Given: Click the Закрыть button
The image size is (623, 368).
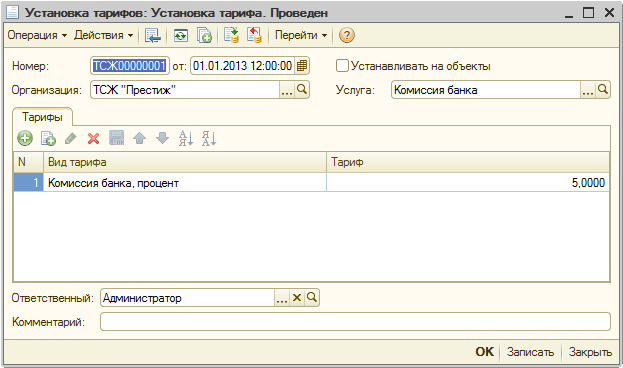Looking at the screenshot, I should coord(590,352).
